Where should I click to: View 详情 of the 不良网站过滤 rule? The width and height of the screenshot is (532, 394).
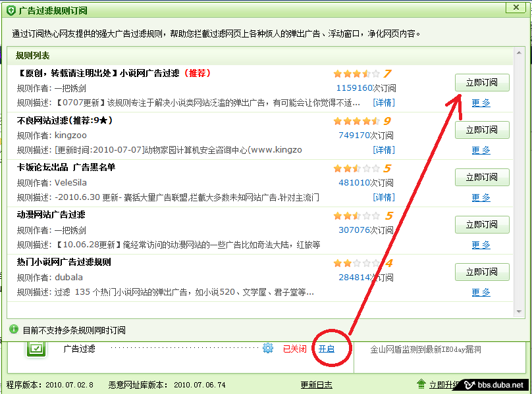click(x=384, y=150)
